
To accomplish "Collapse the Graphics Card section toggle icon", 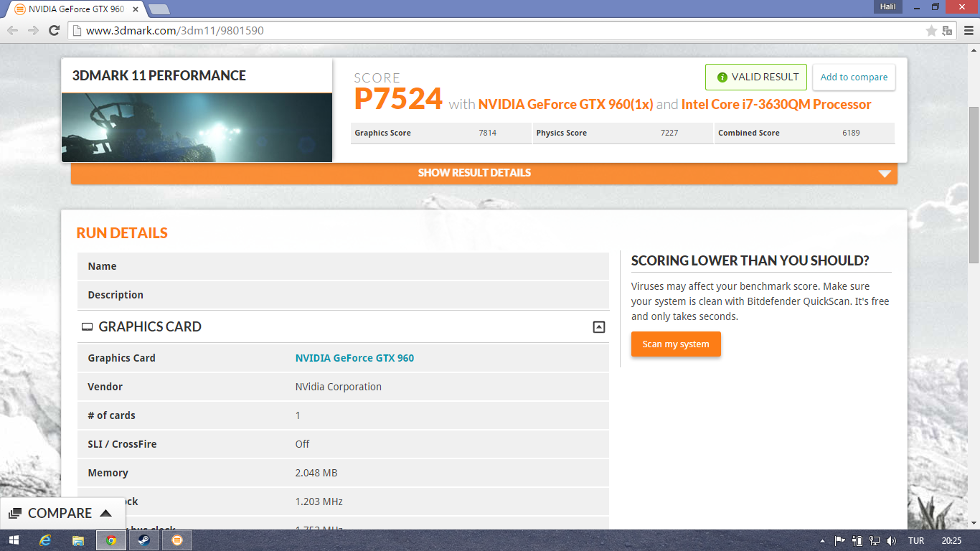I will 598,327.
